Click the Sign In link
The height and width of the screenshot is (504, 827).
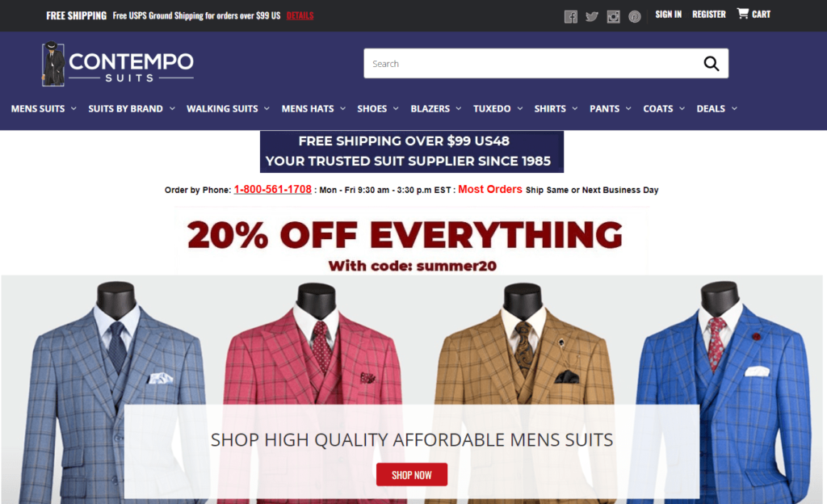[668, 15]
